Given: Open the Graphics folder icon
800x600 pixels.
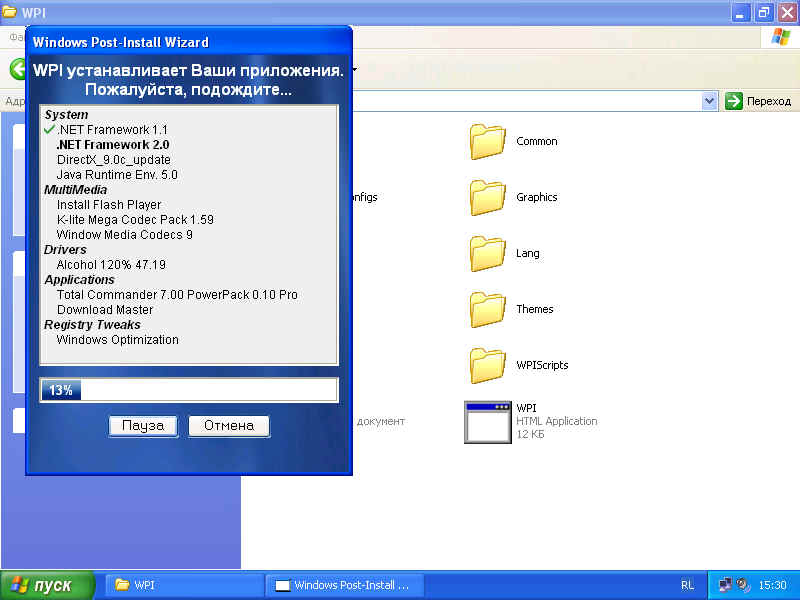Looking at the screenshot, I should coord(487,197).
